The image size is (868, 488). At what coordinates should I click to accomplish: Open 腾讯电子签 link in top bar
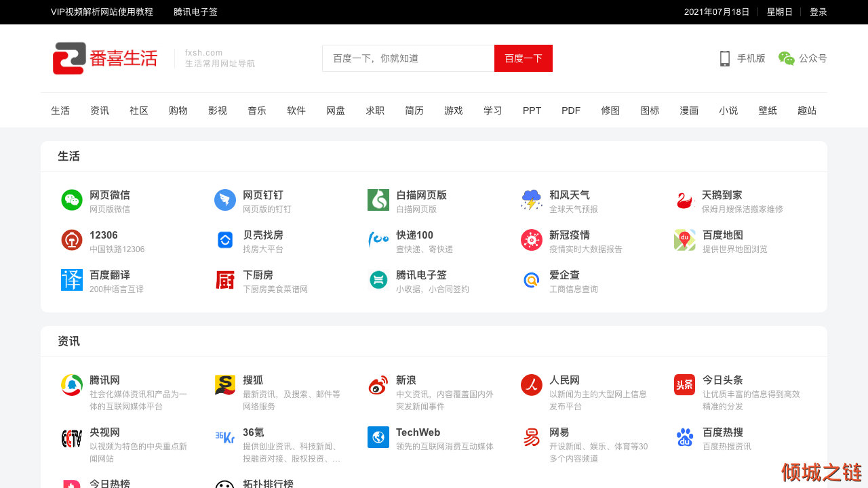(195, 12)
